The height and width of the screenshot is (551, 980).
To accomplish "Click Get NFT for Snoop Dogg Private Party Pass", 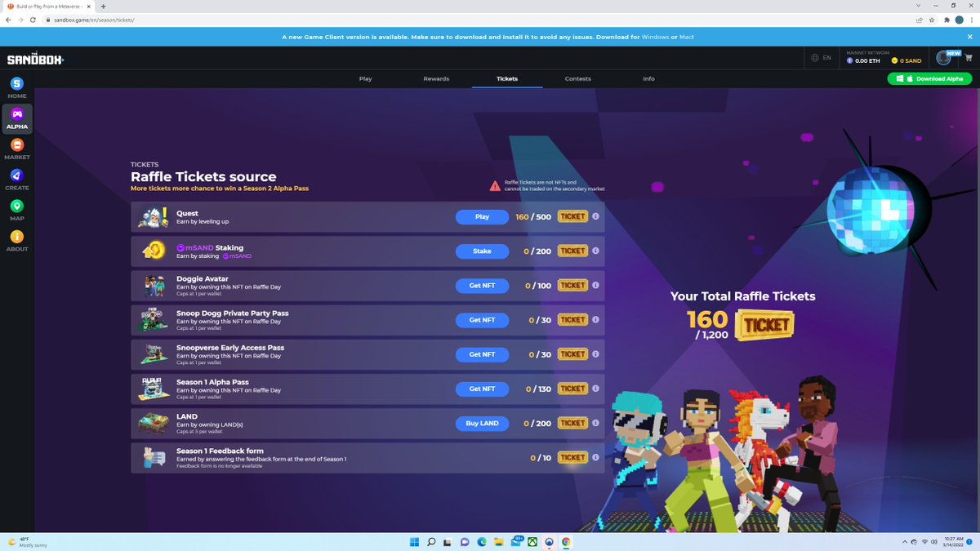I will [x=482, y=320].
